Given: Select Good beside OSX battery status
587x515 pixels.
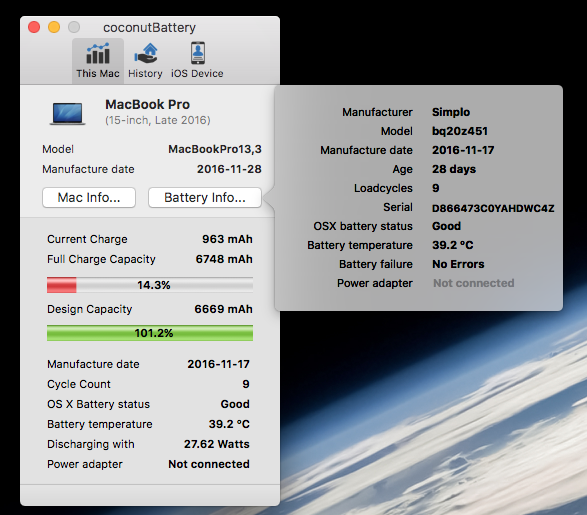Looking at the screenshot, I should point(446,226).
